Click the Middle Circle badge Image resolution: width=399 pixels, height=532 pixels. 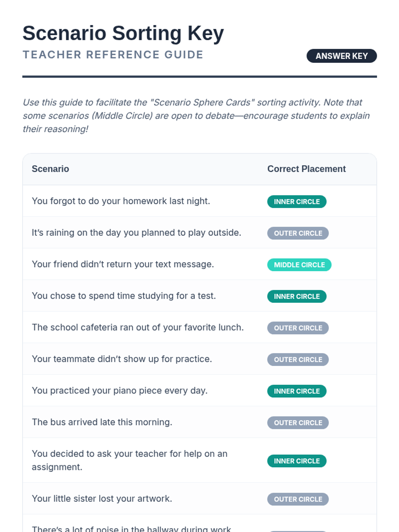click(x=299, y=265)
